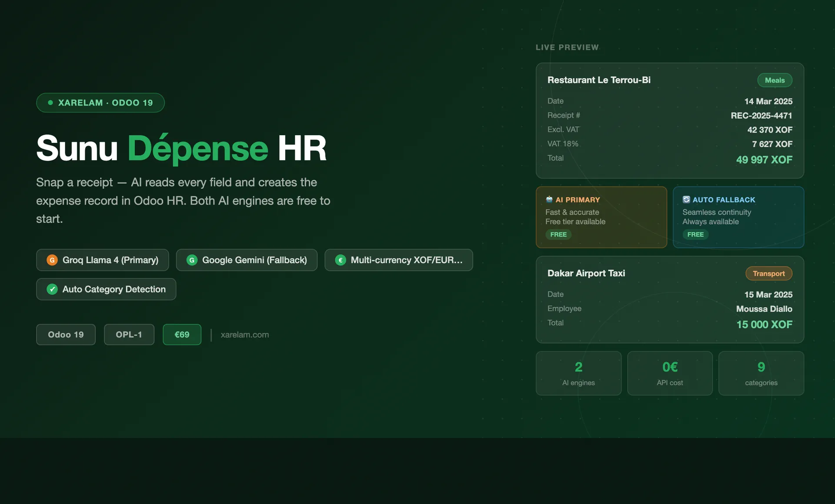Open the Transport category pill on Dakar Airport Taxi
Image resolution: width=835 pixels, height=504 pixels.
point(768,273)
